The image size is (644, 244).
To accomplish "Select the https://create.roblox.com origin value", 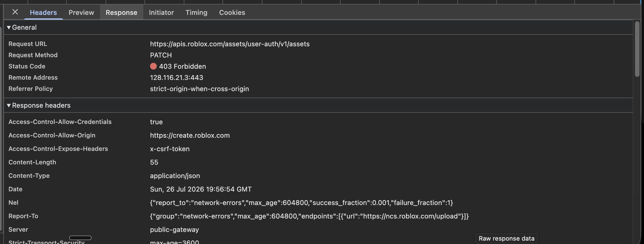I will [x=190, y=135].
